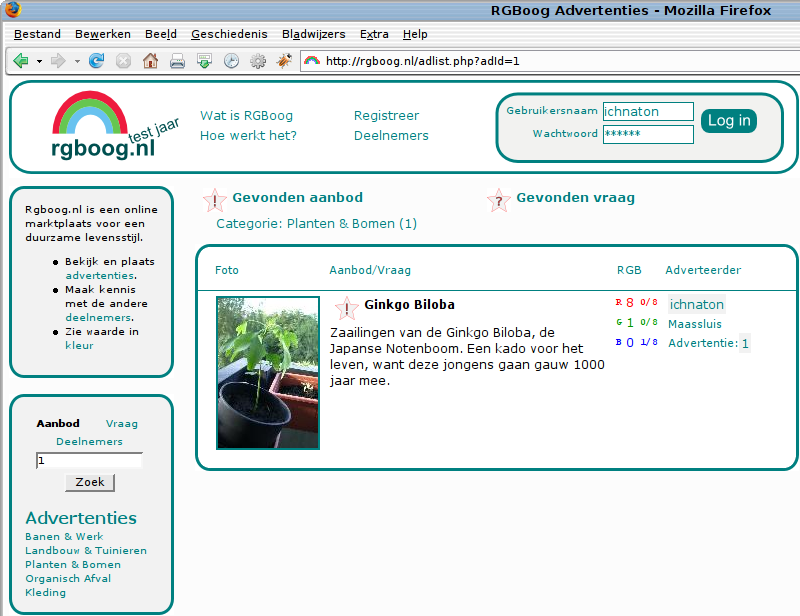Open the Back history dropdown arrow
This screenshot has height=616, width=800.
point(39,61)
